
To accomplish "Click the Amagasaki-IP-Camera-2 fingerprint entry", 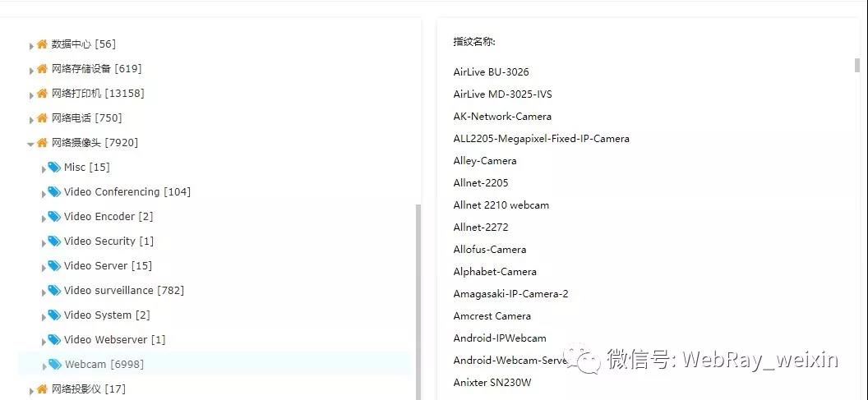I will (x=510, y=294).
